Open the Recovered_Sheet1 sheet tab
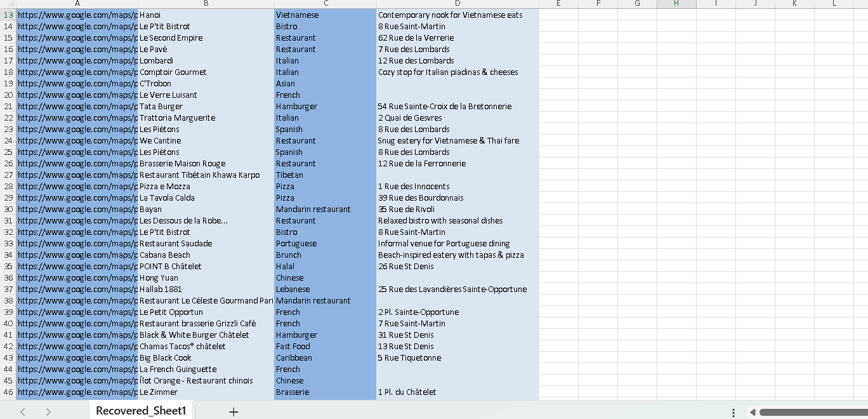 pos(141,411)
